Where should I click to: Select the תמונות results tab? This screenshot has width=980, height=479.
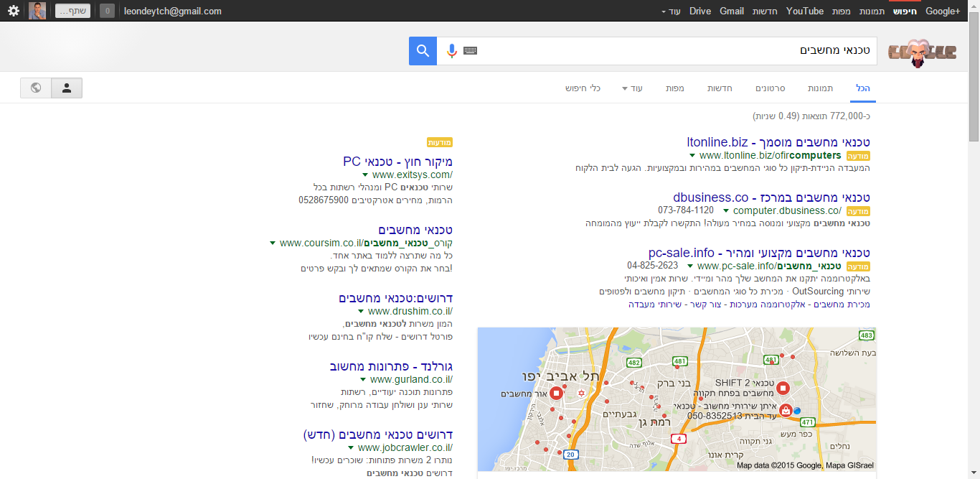820,88
